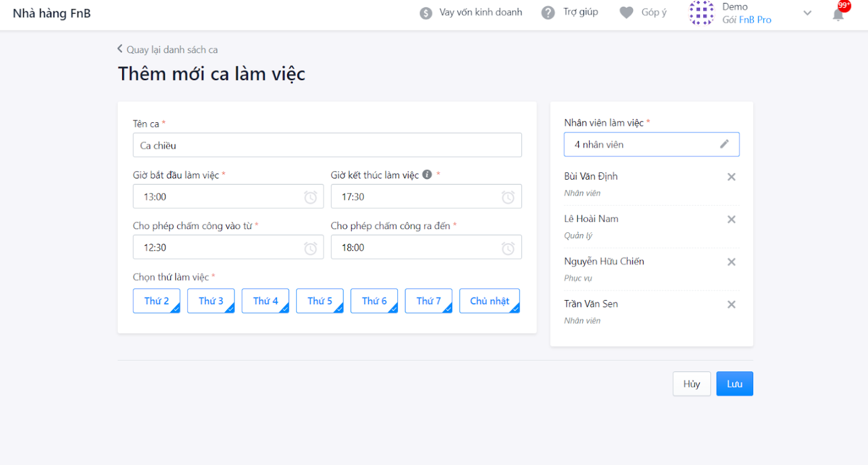Click the pencil edit icon for employees
The width and height of the screenshot is (868, 465).
[725, 144]
